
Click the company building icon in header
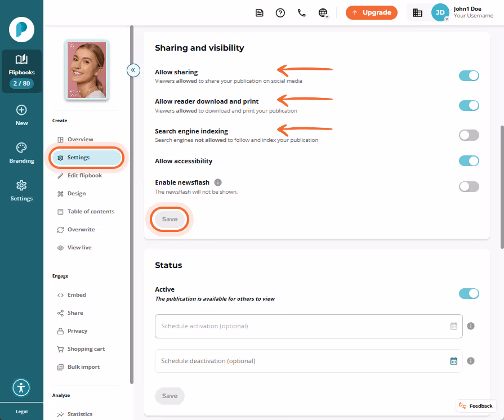pyautogui.click(x=417, y=13)
